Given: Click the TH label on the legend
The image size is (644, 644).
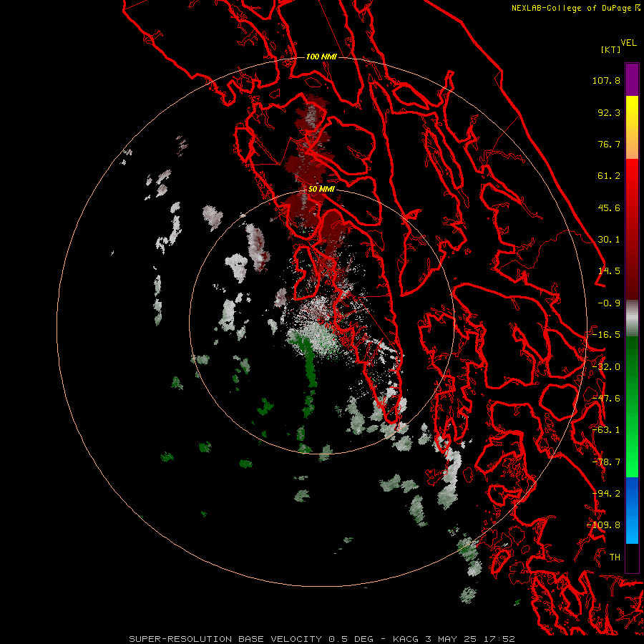Looking at the screenshot, I should pos(615,557).
